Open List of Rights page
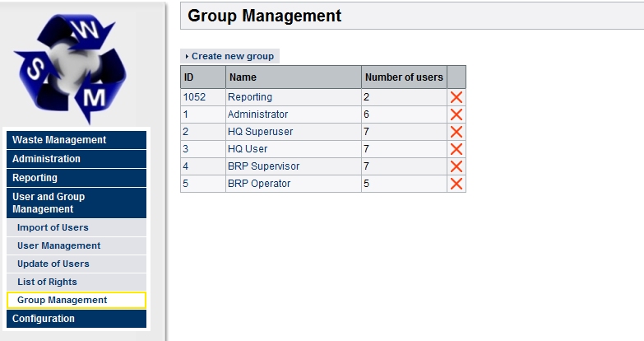644x341 pixels. [x=47, y=282]
